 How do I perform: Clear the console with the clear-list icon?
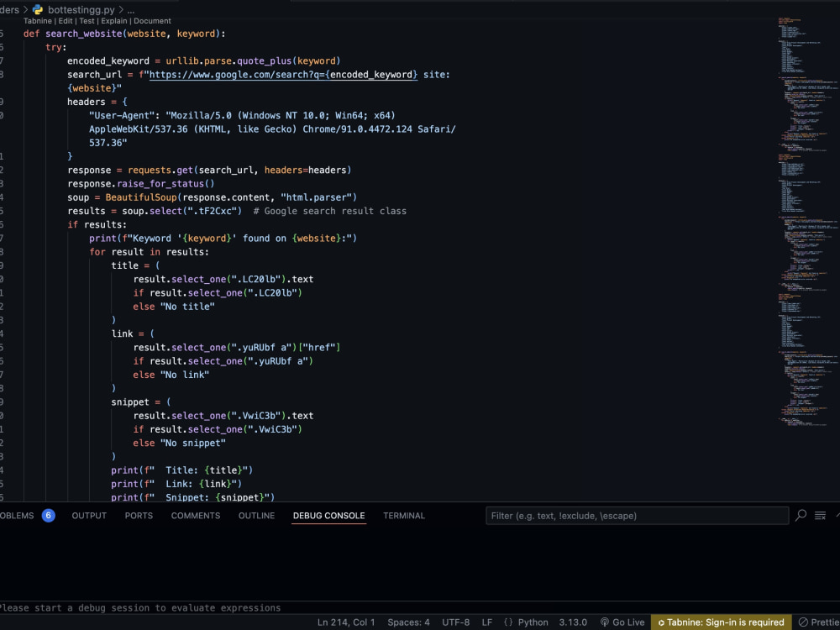[820, 516]
